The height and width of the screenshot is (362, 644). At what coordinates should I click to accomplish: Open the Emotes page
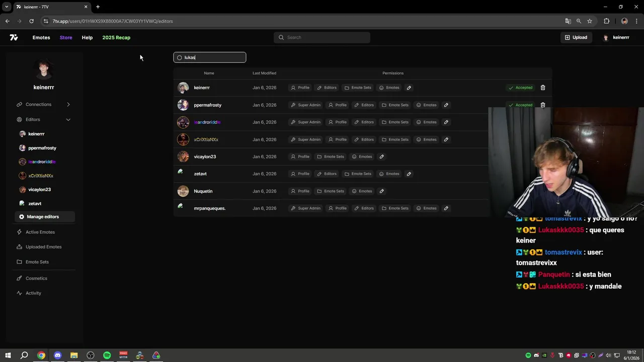click(41, 37)
